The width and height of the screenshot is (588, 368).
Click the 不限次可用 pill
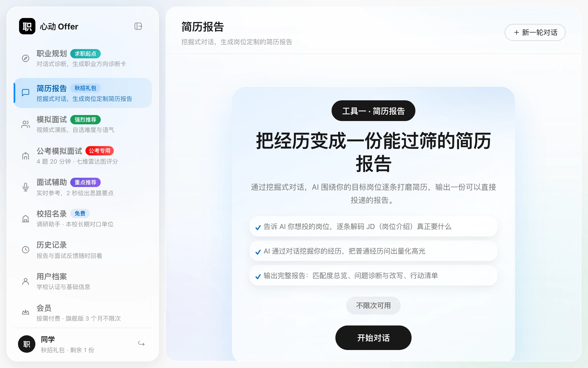click(373, 306)
